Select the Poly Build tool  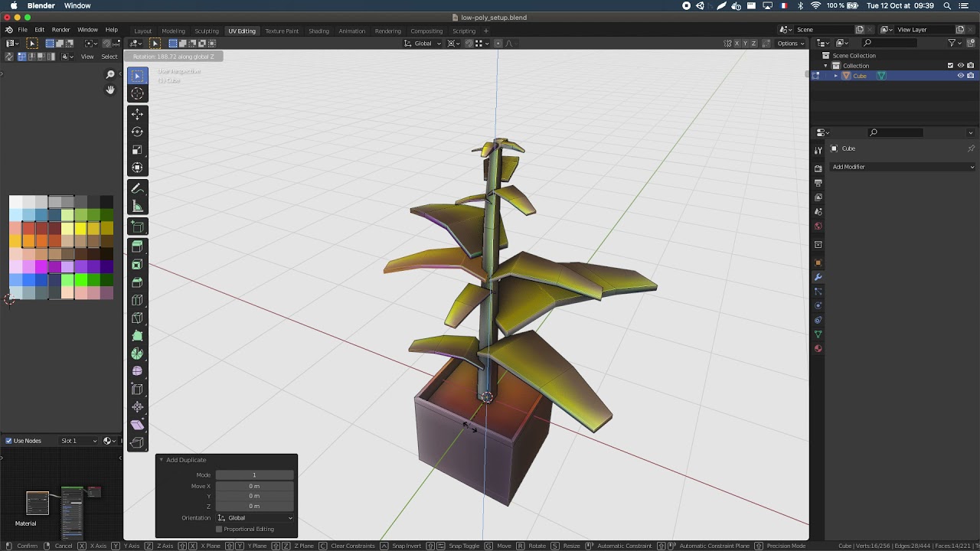click(137, 336)
